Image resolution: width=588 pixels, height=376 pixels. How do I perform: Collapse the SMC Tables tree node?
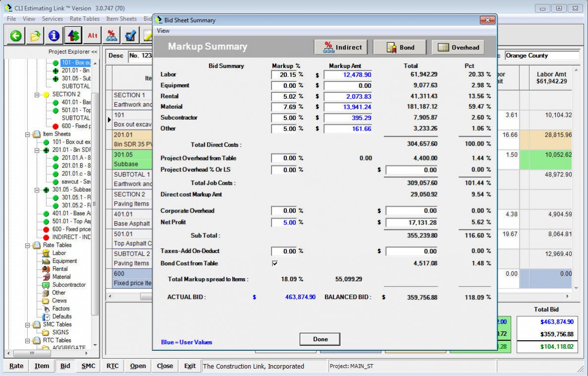point(27,324)
